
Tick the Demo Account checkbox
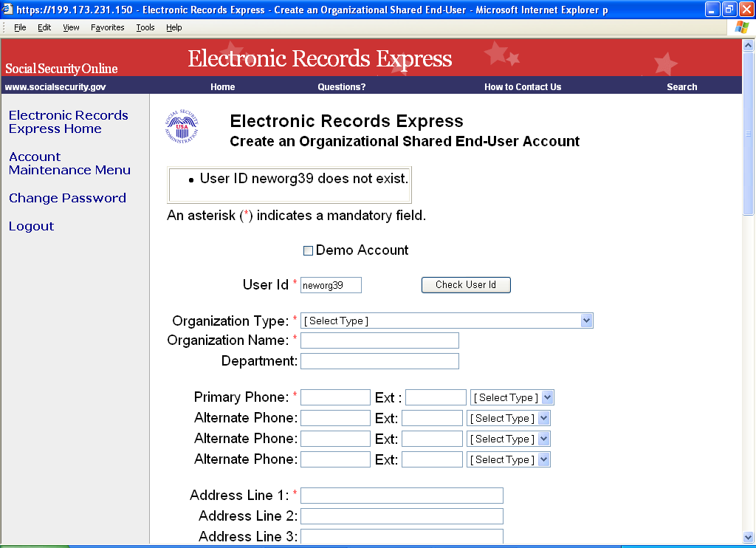(308, 250)
